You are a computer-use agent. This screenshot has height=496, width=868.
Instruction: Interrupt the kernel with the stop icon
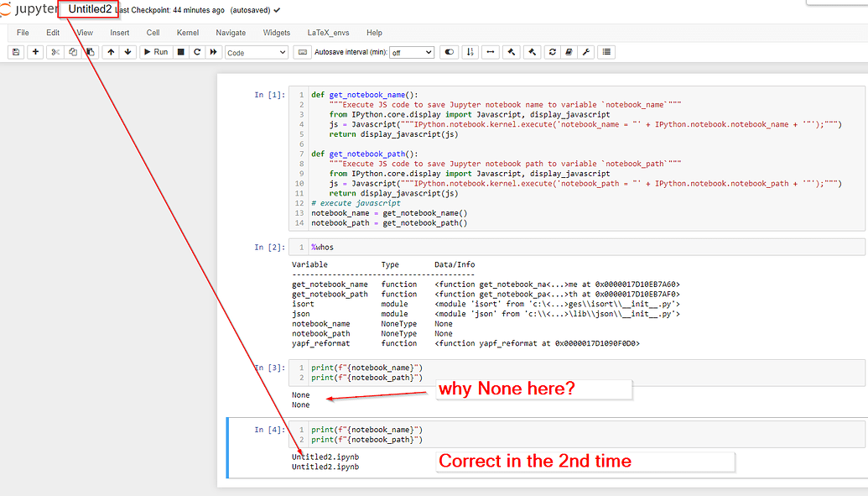[x=179, y=52]
